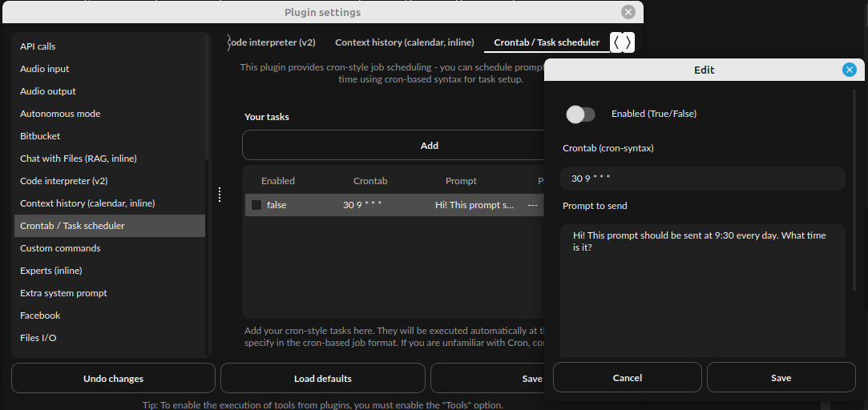The height and width of the screenshot is (410, 868).
Task: Select Context history in sidebar list
Action: pyautogui.click(x=108, y=203)
